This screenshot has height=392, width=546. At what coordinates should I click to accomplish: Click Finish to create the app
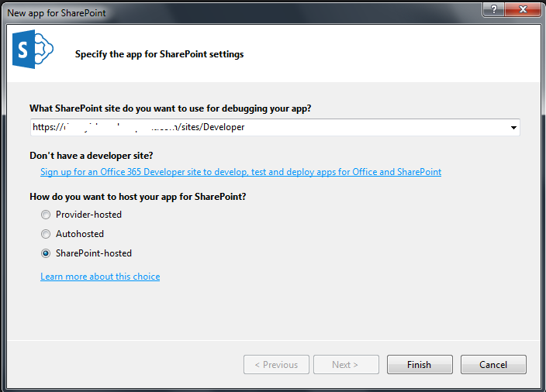pyautogui.click(x=420, y=365)
